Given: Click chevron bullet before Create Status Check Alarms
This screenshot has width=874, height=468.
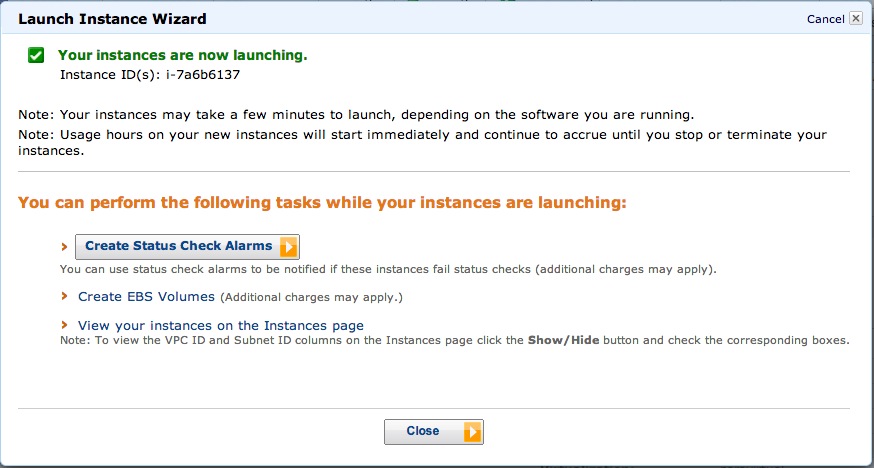Looking at the screenshot, I should [65, 246].
